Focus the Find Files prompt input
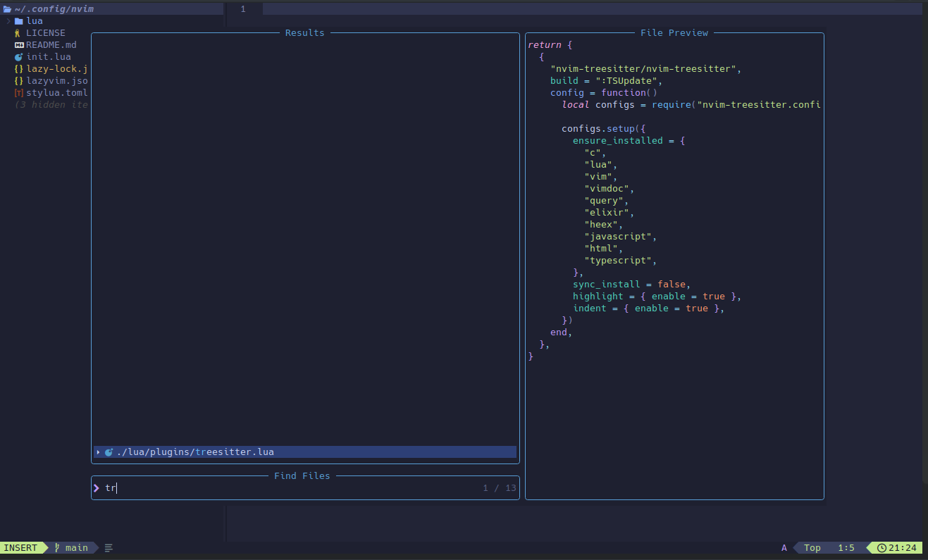The width and height of the screenshot is (928, 560). pyautogui.click(x=305, y=488)
